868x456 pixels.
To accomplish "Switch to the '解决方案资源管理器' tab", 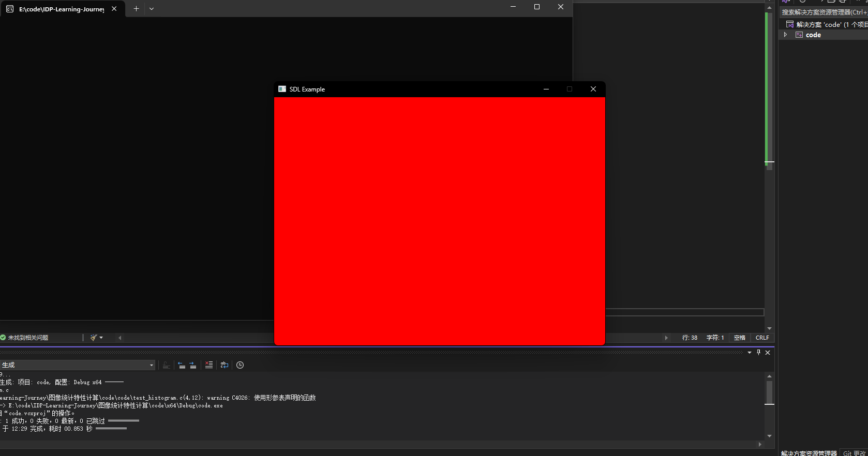I will pos(809,453).
